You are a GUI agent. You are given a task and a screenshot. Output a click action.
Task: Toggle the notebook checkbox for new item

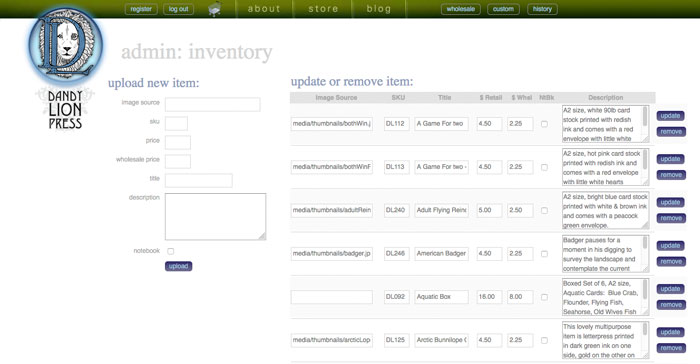click(171, 251)
